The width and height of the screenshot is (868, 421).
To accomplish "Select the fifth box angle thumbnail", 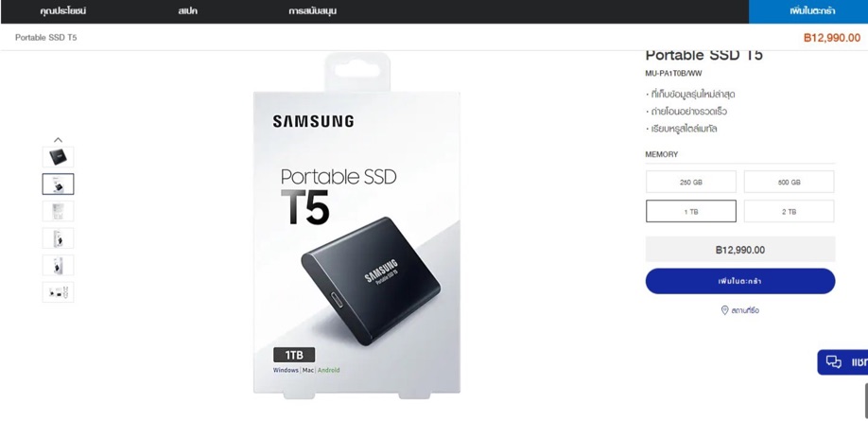I will [58, 265].
